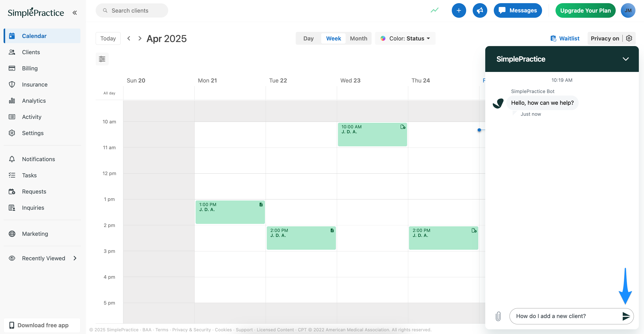Expand Recently Viewed submenu
This screenshot has width=644, height=334.
click(x=42, y=258)
